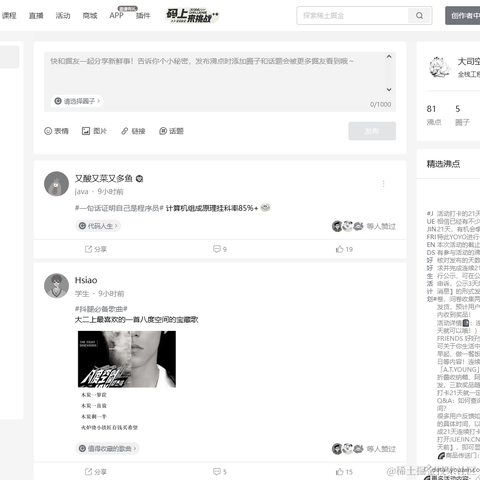View likers avatars on Hsiao's post

(348, 449)
